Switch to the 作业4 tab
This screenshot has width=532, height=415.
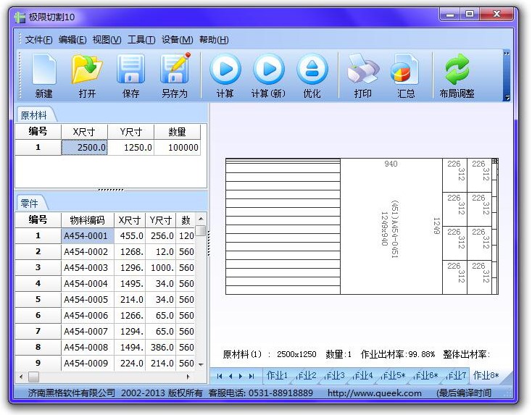(362, 375)
